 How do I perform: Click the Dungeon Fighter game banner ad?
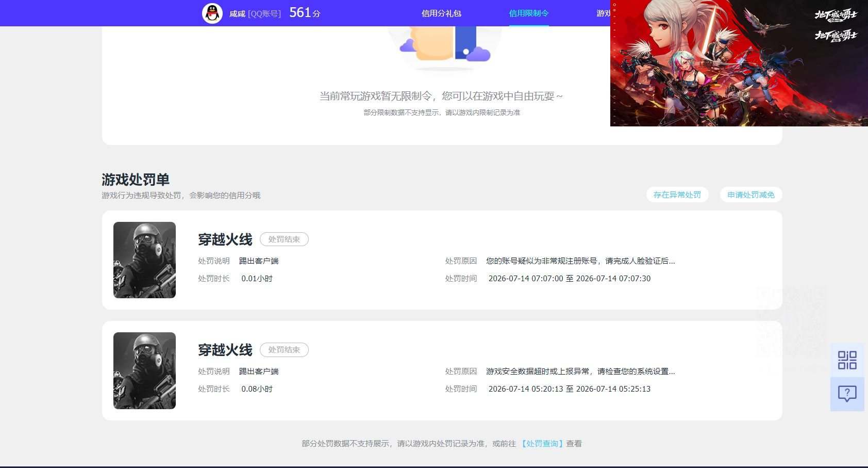coord(739,63)
